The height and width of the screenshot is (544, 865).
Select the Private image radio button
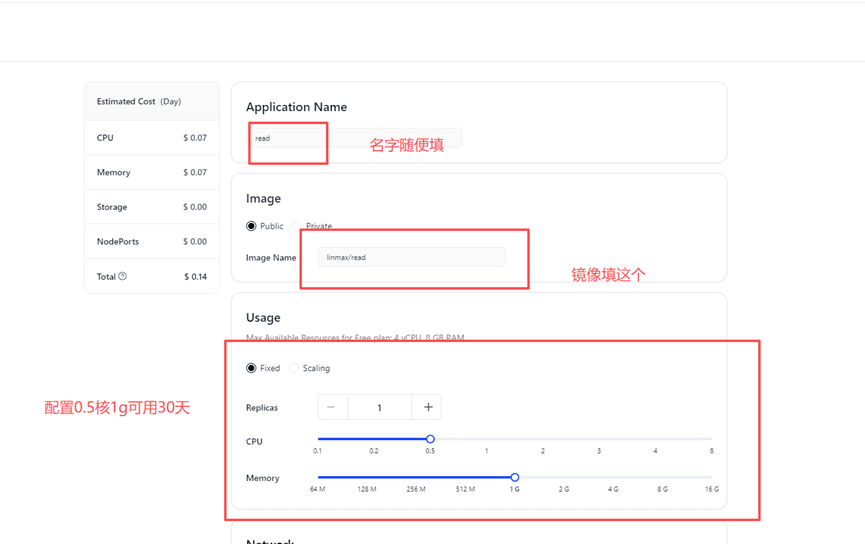[298, 226]
